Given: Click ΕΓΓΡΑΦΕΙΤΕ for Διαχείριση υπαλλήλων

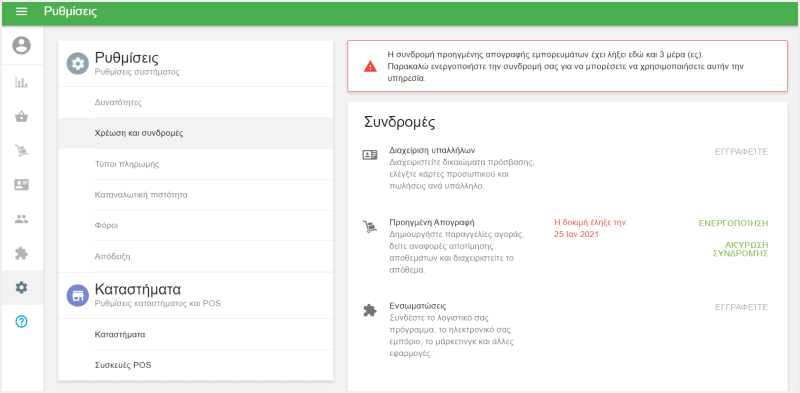Looking at the screenshot, I should 741,152.
